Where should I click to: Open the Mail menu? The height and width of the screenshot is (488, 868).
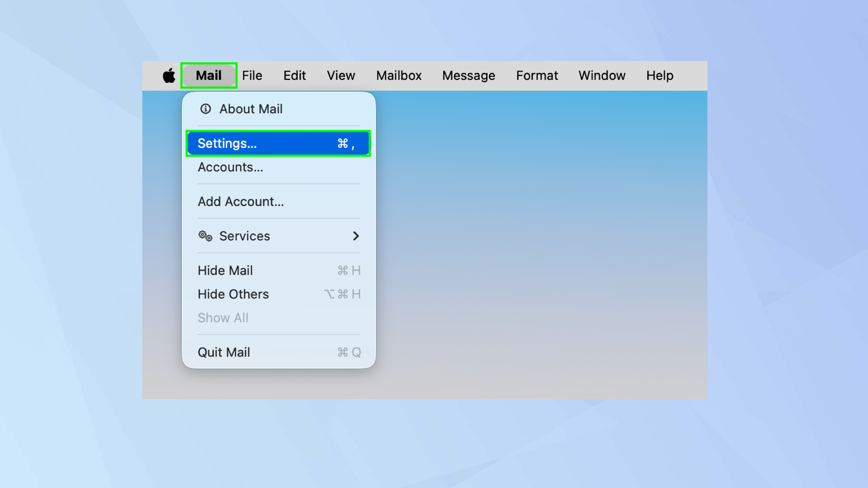click(x=209, y=75)
